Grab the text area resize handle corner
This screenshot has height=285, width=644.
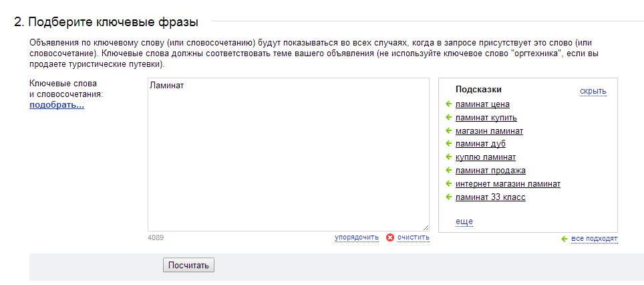pos(426,227)
